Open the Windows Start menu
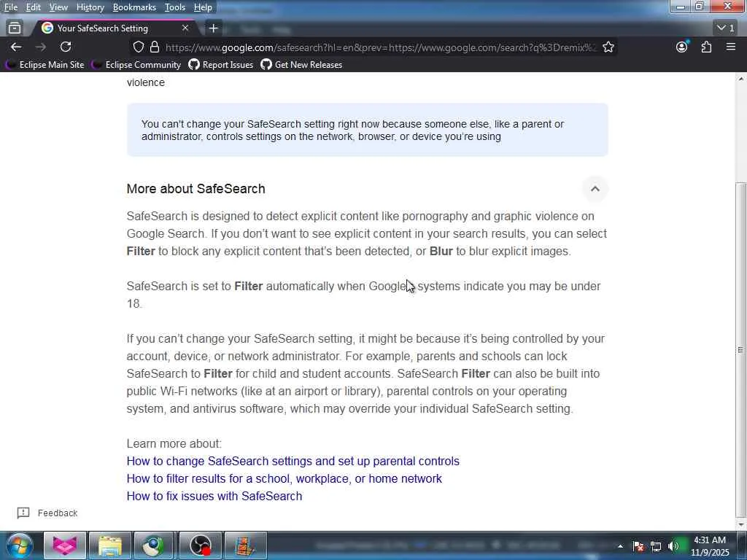Screen dimensions: 747x560 [x=20, y=545]
